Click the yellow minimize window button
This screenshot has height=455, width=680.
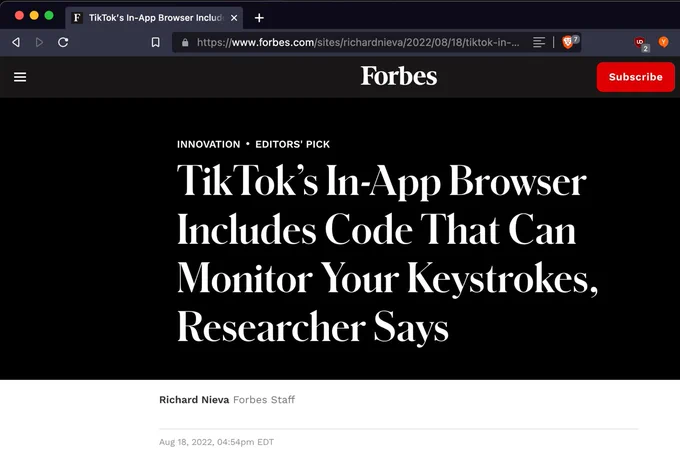34,16
